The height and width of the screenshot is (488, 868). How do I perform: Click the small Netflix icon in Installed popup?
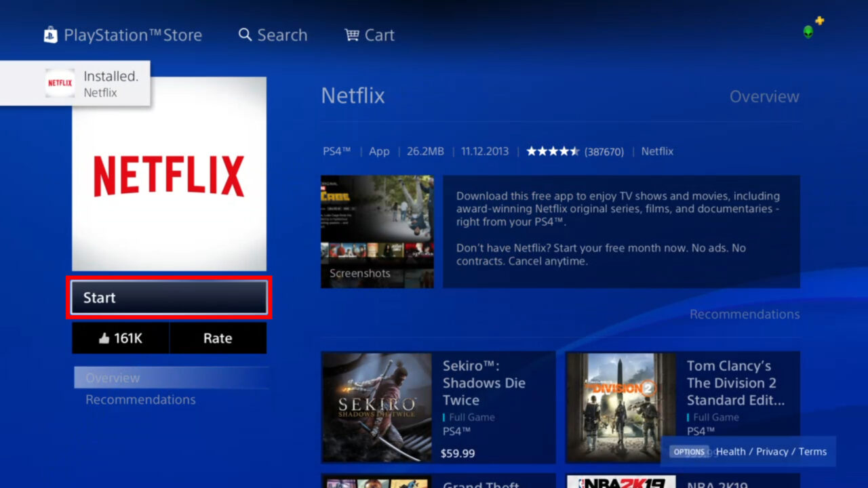click(x=60, y=83)
